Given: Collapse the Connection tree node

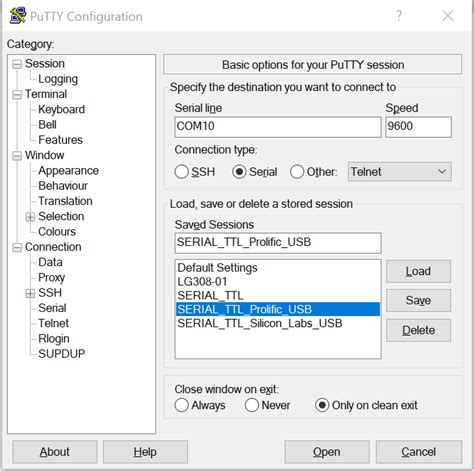Looking at the screenshot, I should click(x=17, y=248).
